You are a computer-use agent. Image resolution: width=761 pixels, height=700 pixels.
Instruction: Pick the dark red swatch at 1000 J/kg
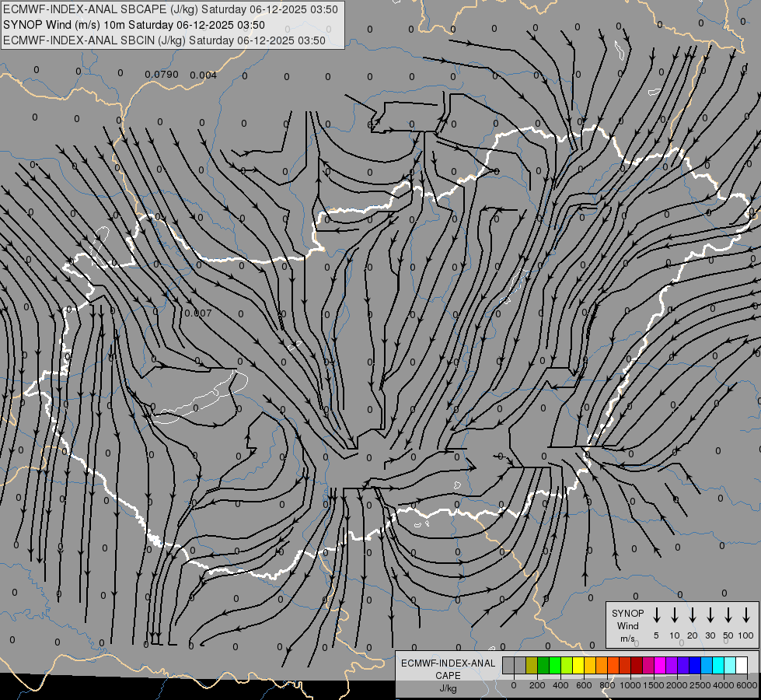click(637, 665)
